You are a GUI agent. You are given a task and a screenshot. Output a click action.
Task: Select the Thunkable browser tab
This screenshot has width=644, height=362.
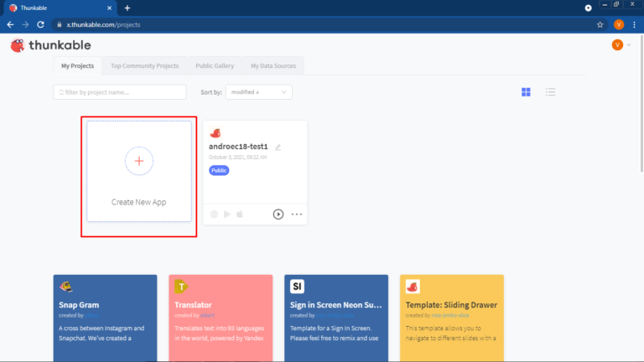coord(60,8)
